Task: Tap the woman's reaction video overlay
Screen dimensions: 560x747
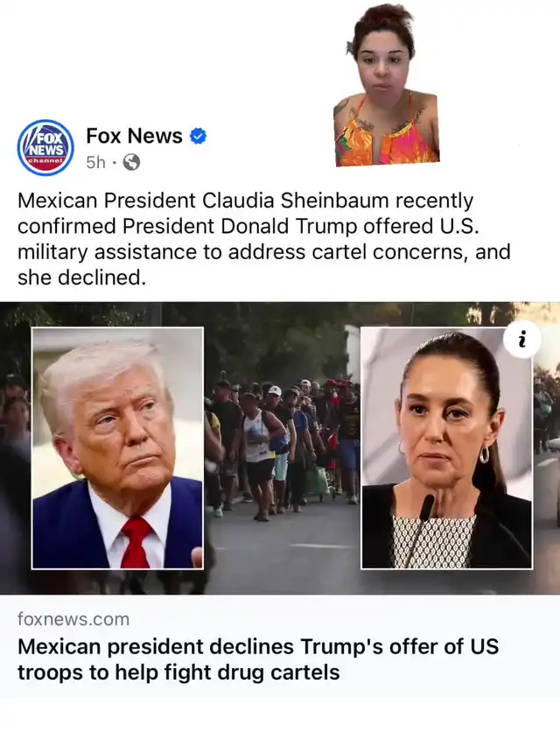Action: [386, 84]
